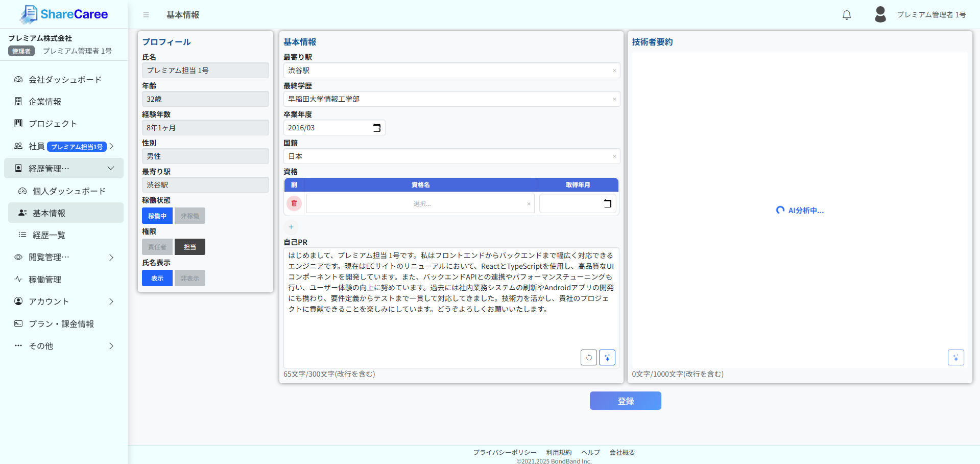Image resolution: width=980 pixels, height=464 pixels.
Task: Set 氏名表示 to 非表示
Action: pos(190,278)
